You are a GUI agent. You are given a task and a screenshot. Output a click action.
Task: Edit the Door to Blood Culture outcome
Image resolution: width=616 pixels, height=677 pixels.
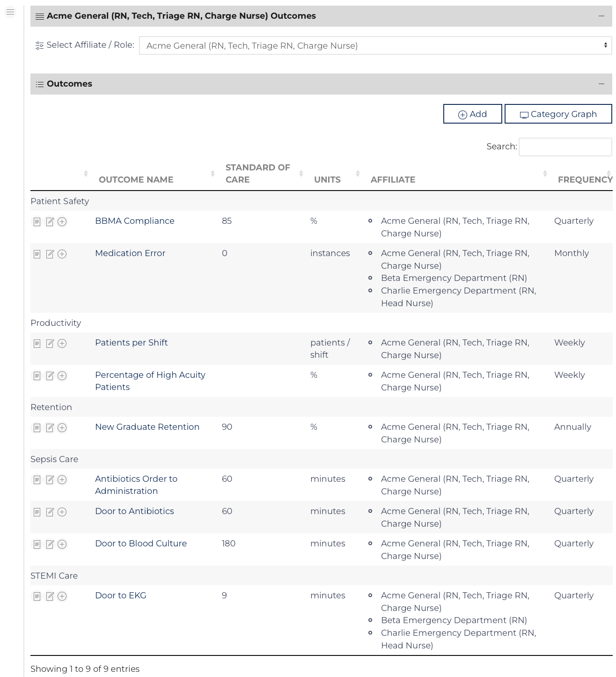(x=50, y=544)
